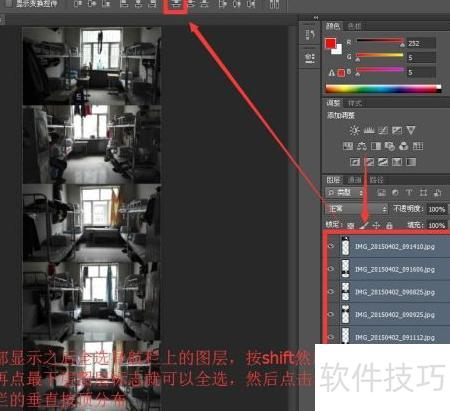Viewport: 450px width, 411px height.
Task: Click distribute left edges icon in options bar
Action: (222, 4)
